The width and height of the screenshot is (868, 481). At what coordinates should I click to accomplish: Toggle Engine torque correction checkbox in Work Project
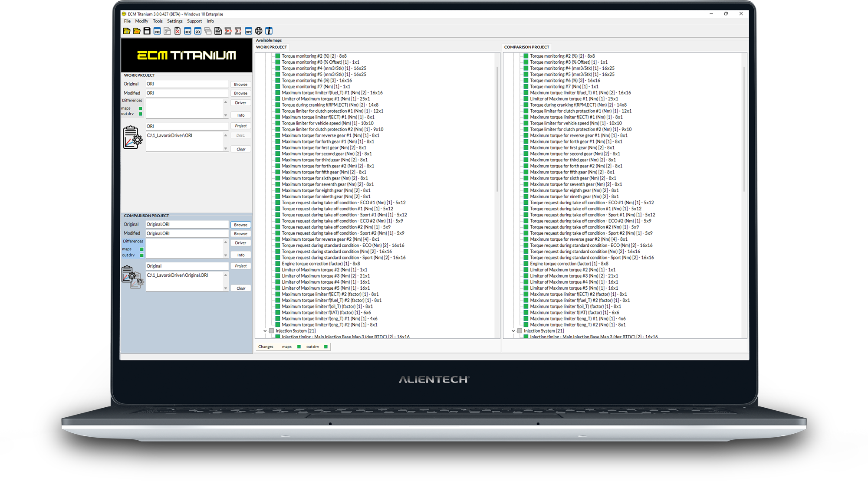[278, 264]
